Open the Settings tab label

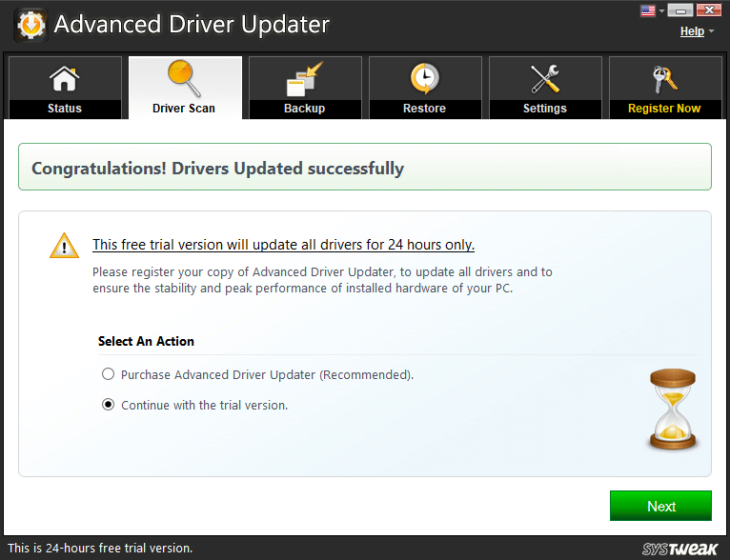click(x=545, y=109)
